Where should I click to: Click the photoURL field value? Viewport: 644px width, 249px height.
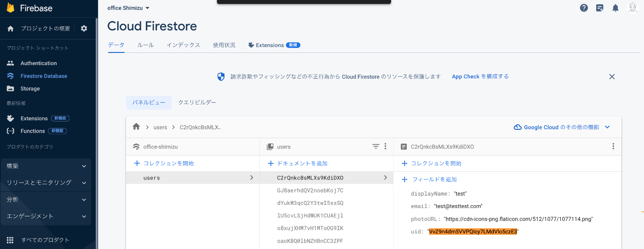(518, 219)
